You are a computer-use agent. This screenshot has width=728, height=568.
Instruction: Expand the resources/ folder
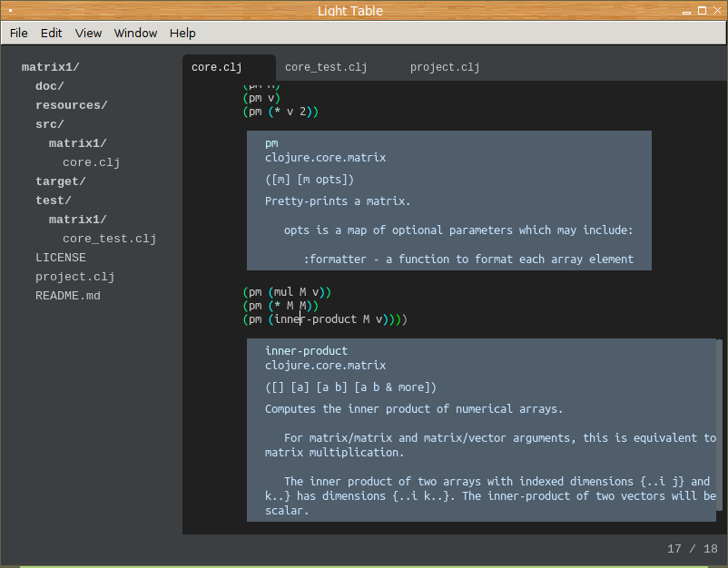(71, 105)
